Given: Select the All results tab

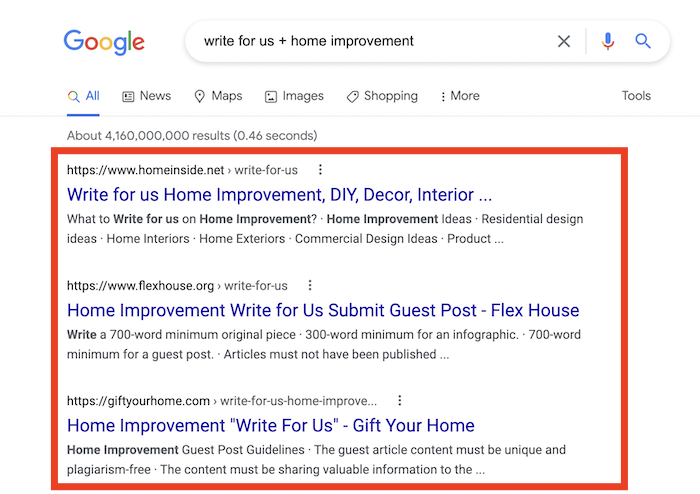Looking at the screenshot, I should 84,96.
